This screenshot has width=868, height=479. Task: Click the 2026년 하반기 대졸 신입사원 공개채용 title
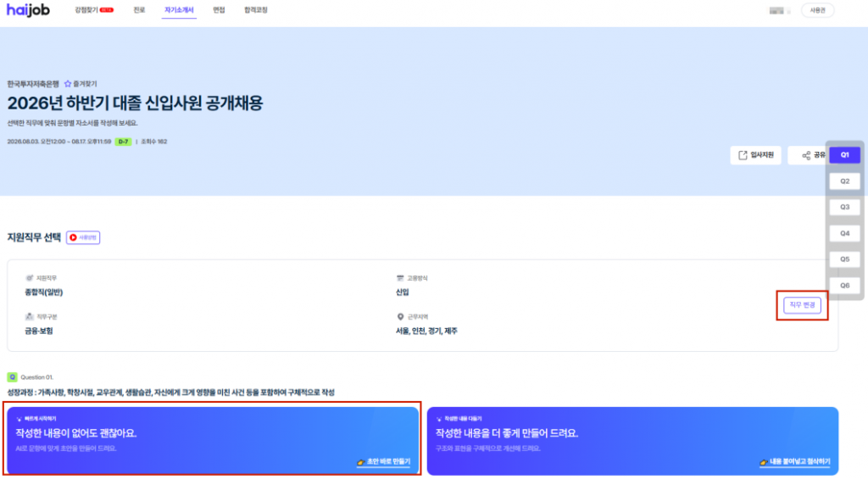click(135, 103)
